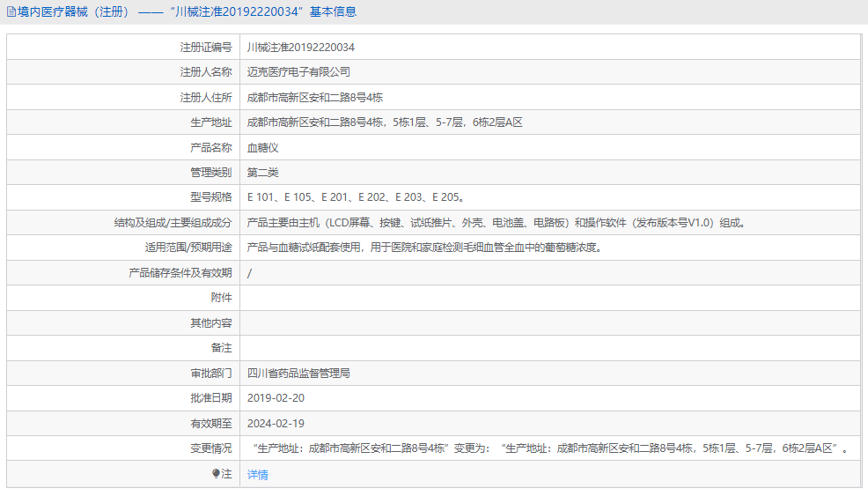Click the 注册人住所 label

[x=206, y=98]
